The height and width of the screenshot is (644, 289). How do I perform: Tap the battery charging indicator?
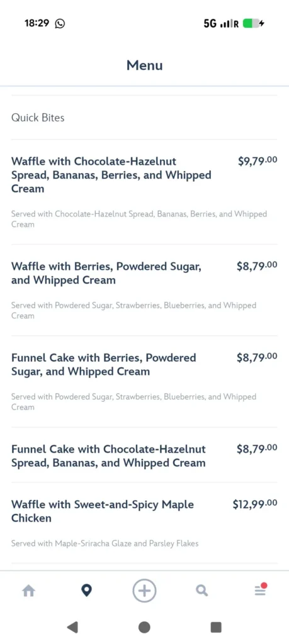[x=253, y=23]
